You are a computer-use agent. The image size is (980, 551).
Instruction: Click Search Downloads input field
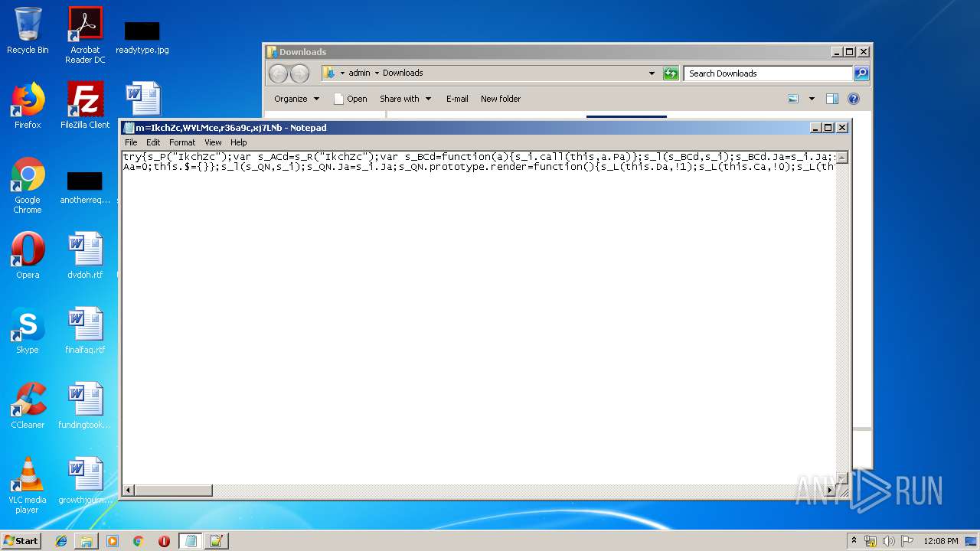[x=767, y=73]
